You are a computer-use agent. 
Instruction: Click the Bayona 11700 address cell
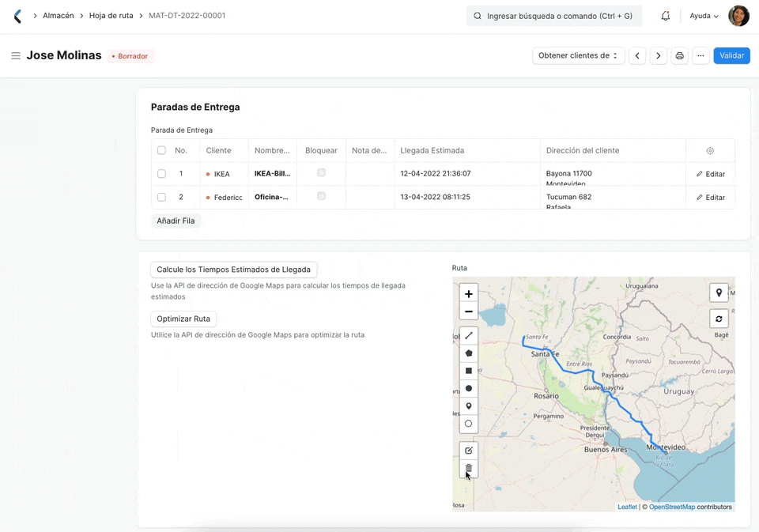[x=613, y=174]
